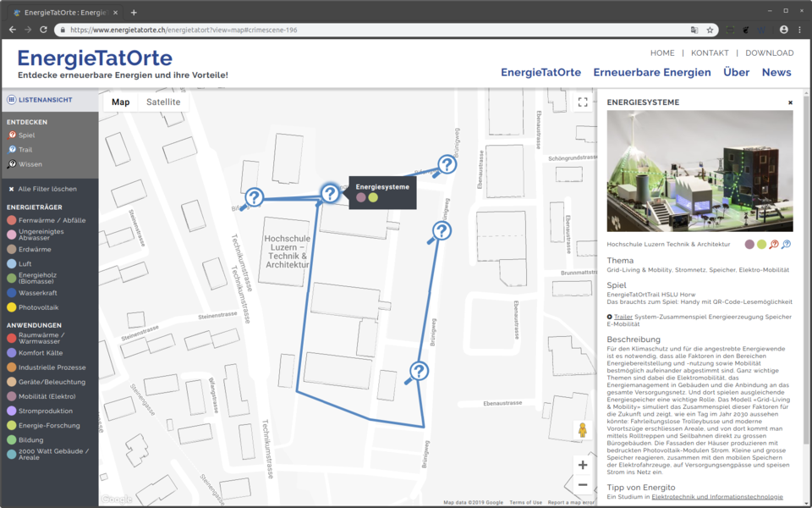Go to HOME page
This screenshot has height=508, width=812.
(x=662, y=52)
